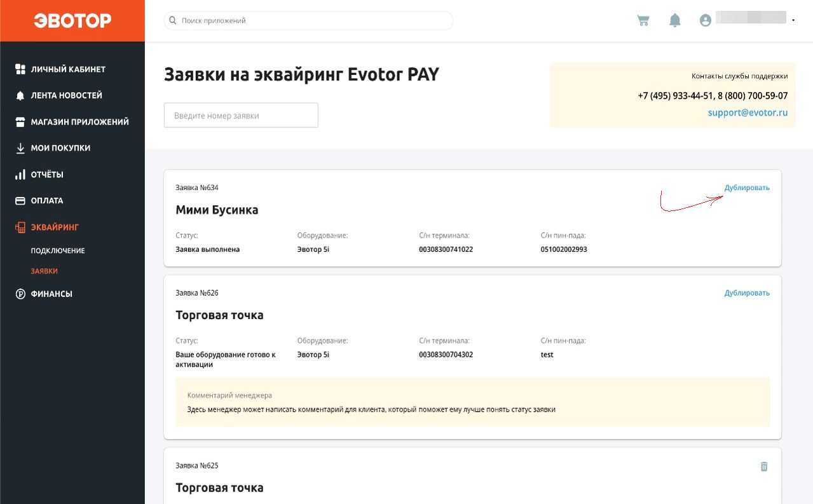
Task: Click the Комментарий менеджера heading
Action: (229, 395)
